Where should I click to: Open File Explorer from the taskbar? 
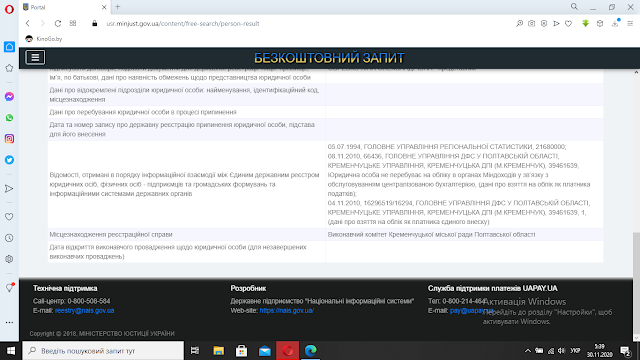[218, 351]
